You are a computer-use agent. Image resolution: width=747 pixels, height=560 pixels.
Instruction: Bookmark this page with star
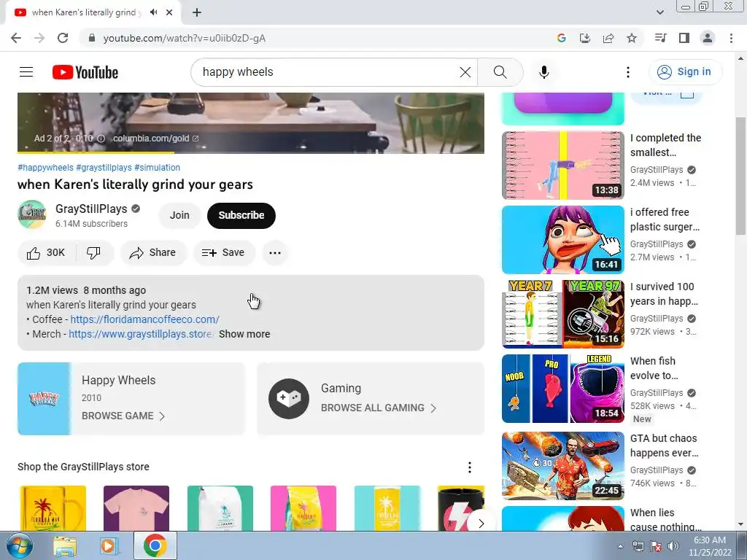tap(632, 38)
